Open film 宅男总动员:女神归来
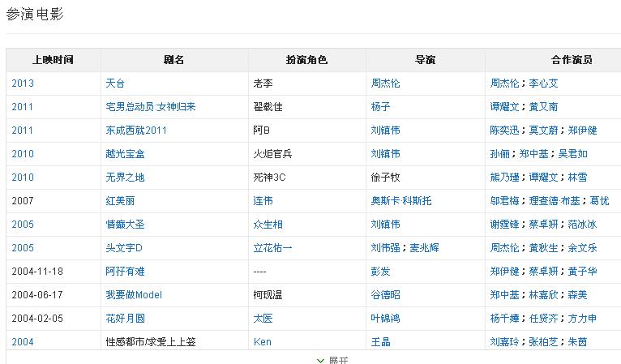Screen dimensions: 621x364 [151, 107]
